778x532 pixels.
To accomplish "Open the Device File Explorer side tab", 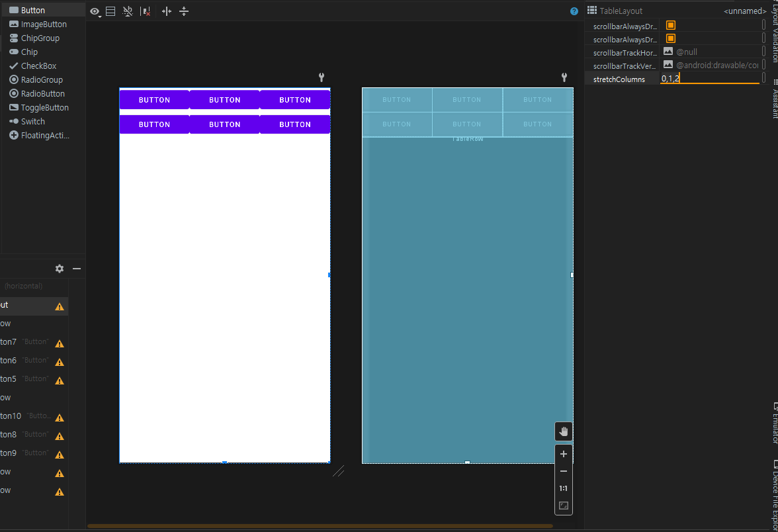I will [x=774, y=495].
